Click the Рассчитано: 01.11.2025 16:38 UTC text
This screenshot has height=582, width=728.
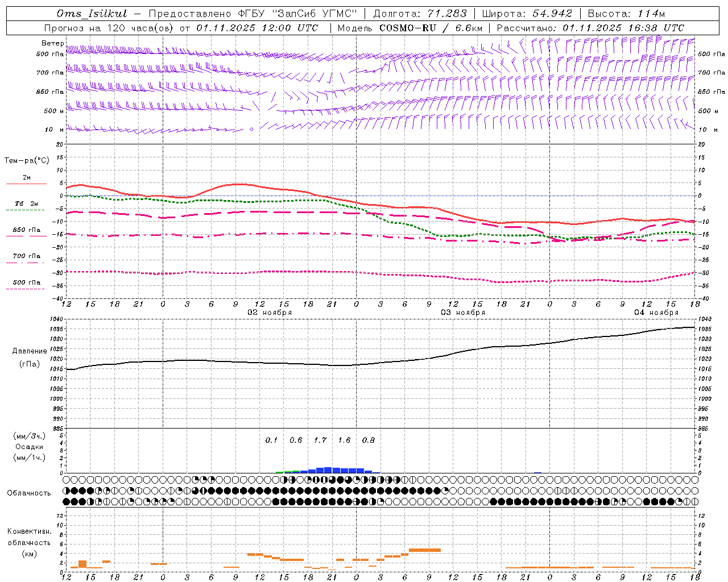coord(590,28)
